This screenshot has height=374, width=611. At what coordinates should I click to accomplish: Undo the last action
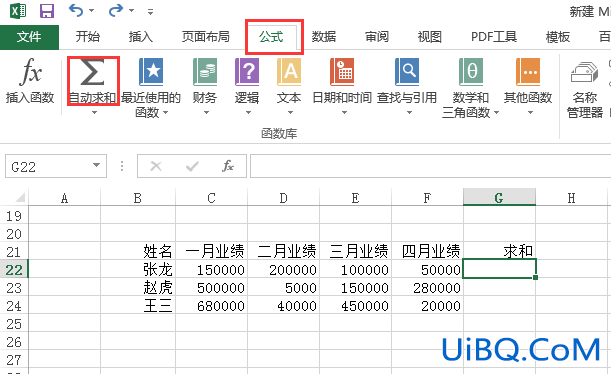point(76,10)
